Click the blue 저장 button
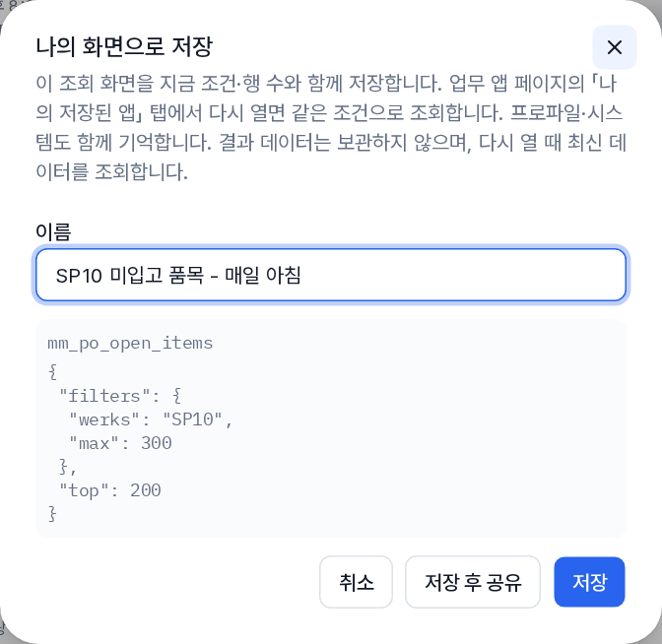This screenshot has height=644, width=662. (589, 582)
